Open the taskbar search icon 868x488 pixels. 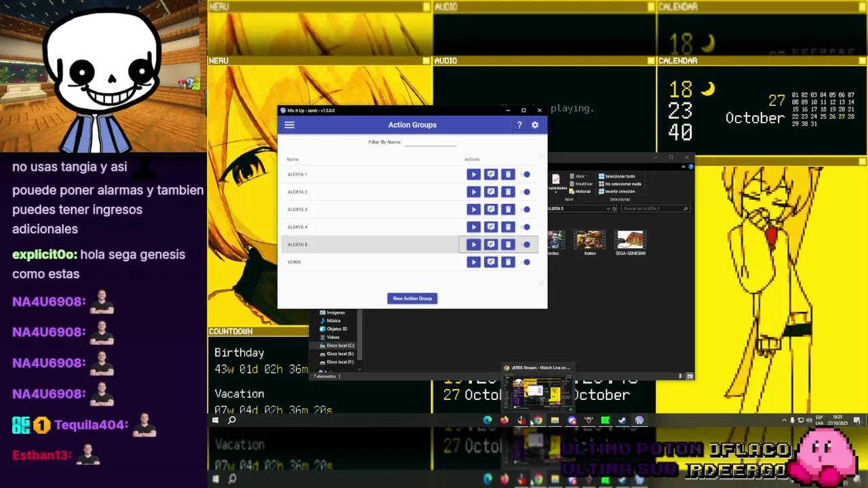pyautogui.click(x=232, y=420)
